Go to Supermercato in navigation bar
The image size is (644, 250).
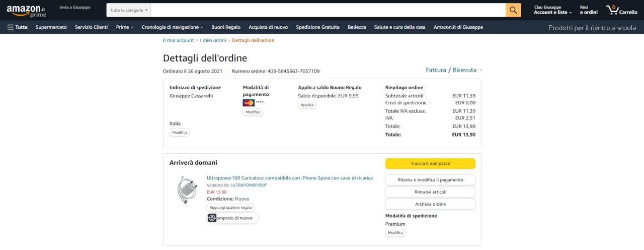[51, 27]
